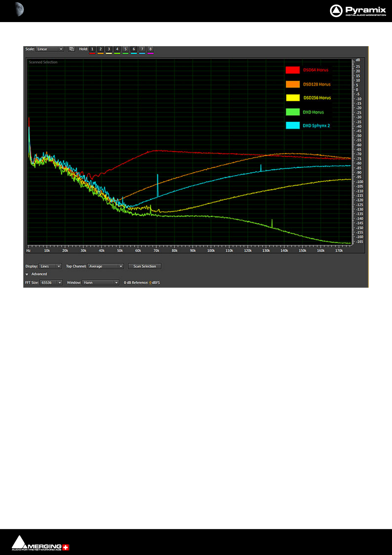Click the orange DSD128 Horus legend swatch
This screenshot has height=555, width=392.
click(x=293, y=84)
